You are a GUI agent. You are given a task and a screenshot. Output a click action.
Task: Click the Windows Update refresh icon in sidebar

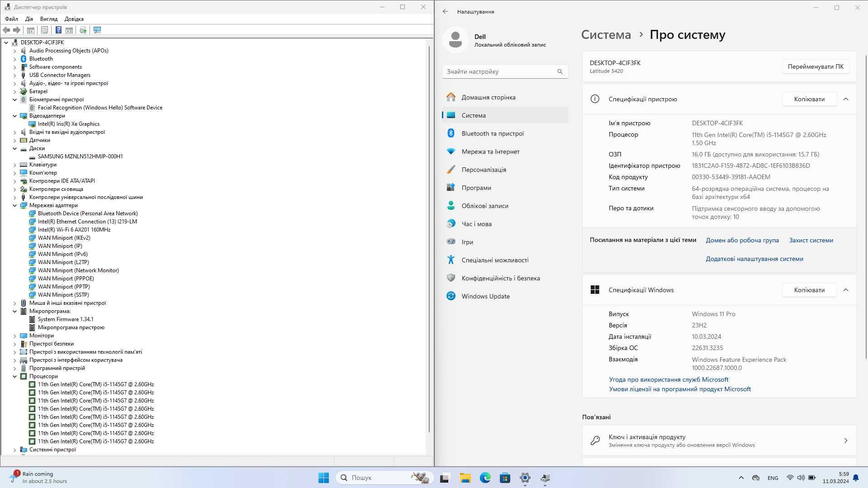point(451,296)
